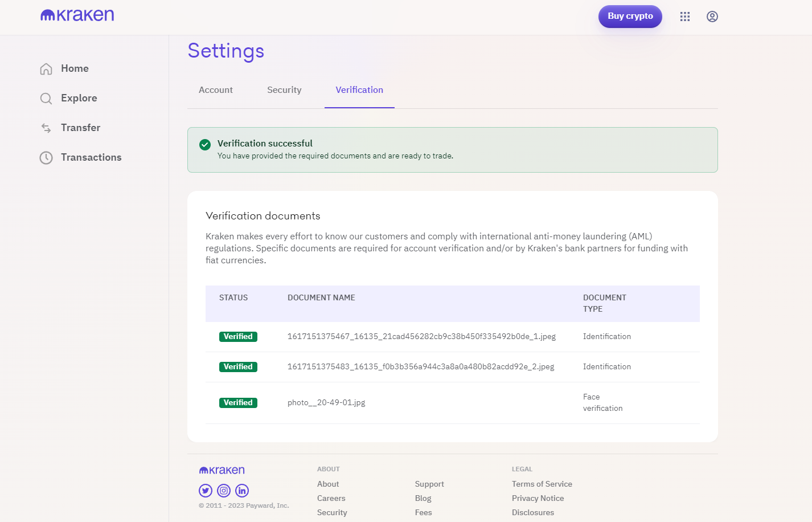
Task: Click the LEGAL footer section heading
Action: (x=522, y=470)
